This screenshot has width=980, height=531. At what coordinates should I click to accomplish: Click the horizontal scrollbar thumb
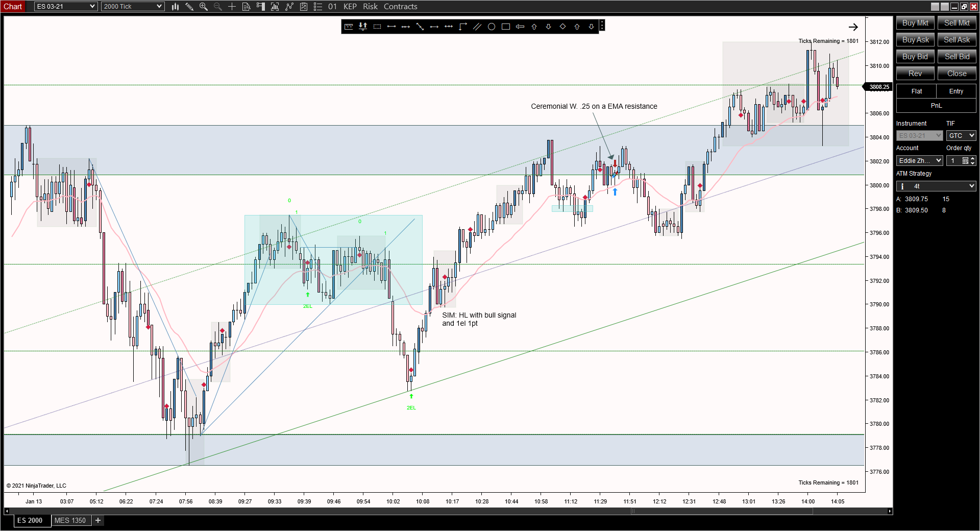(722, 511)
